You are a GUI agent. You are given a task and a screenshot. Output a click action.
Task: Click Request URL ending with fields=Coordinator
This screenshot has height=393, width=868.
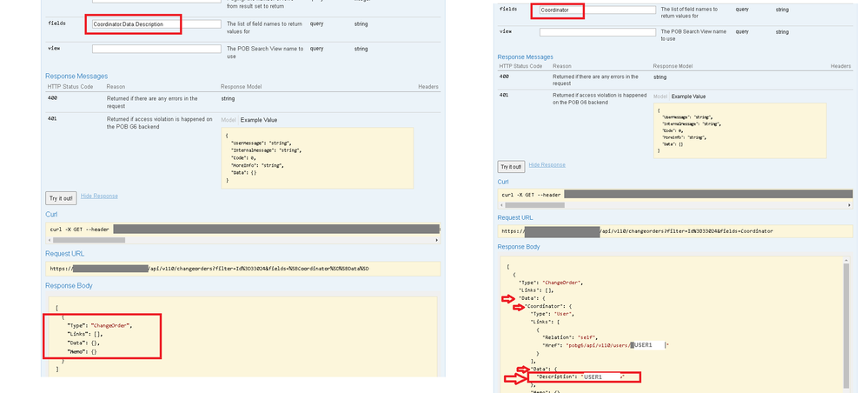(x=674, y=231)
